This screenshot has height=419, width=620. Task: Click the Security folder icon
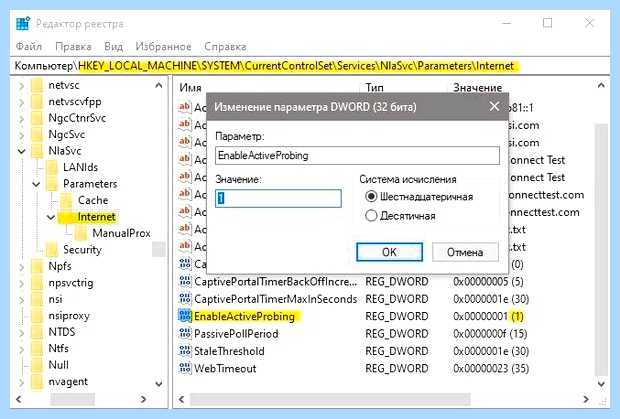click(x=52, y=250)
